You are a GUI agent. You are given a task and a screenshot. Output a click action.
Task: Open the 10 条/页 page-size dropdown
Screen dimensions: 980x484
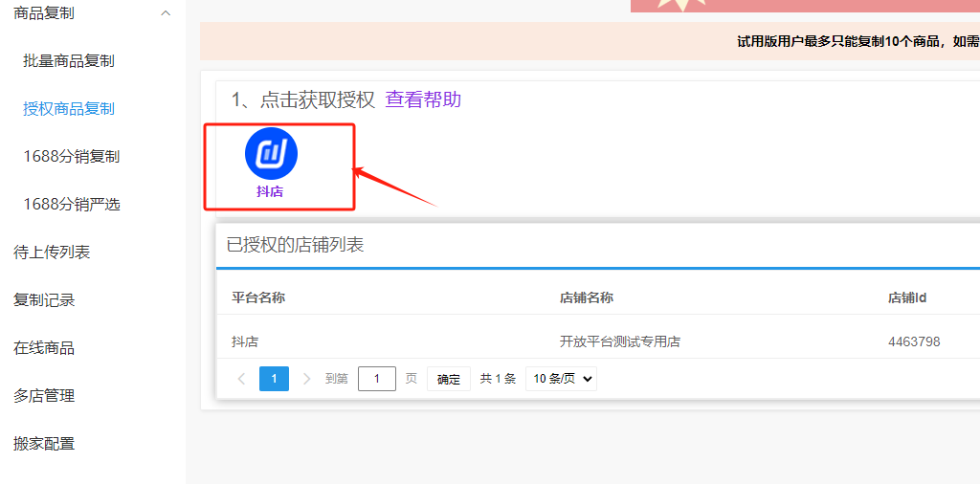pos(561,379)
